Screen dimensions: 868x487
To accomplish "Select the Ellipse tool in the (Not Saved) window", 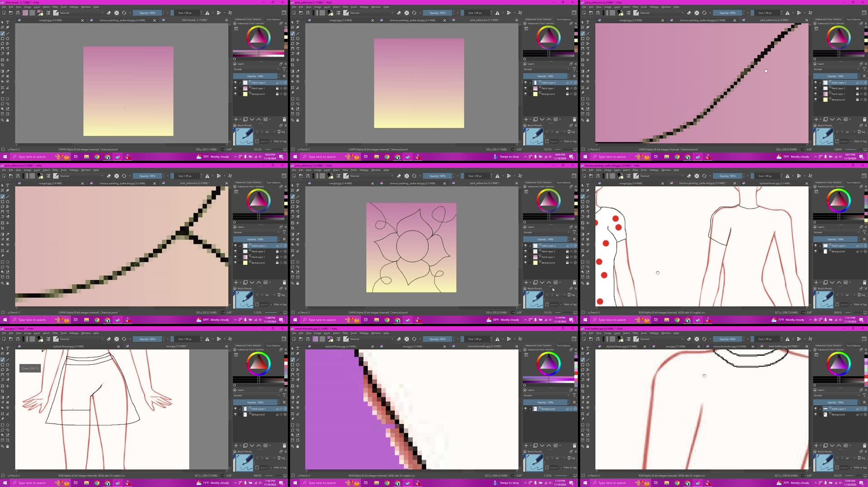I will (x=8, y=39).
